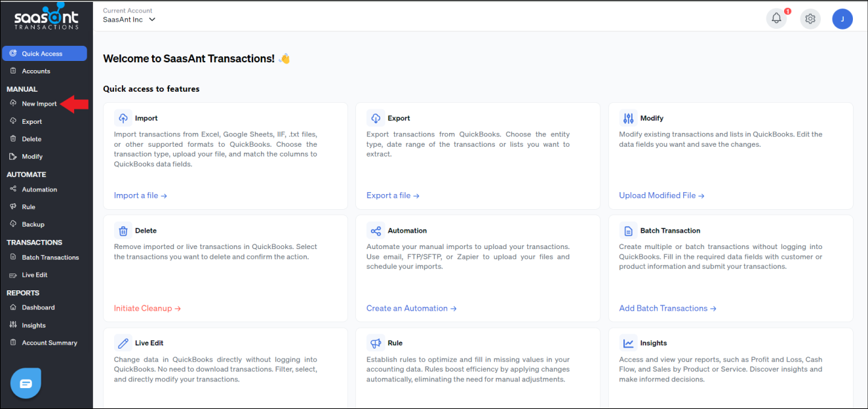Open the settings gear icon

click(x=810, y=19)
